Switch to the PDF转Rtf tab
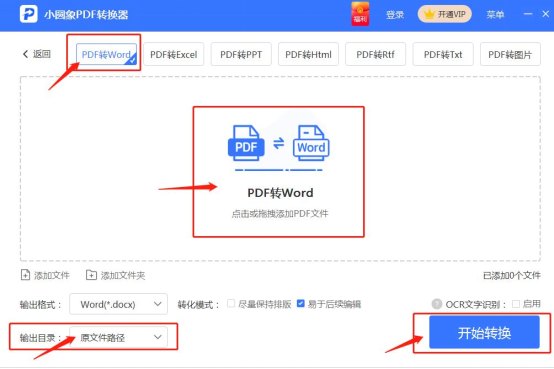Viewport: 554px width, 369px height. pyautogui.click(x=376, y=54)
